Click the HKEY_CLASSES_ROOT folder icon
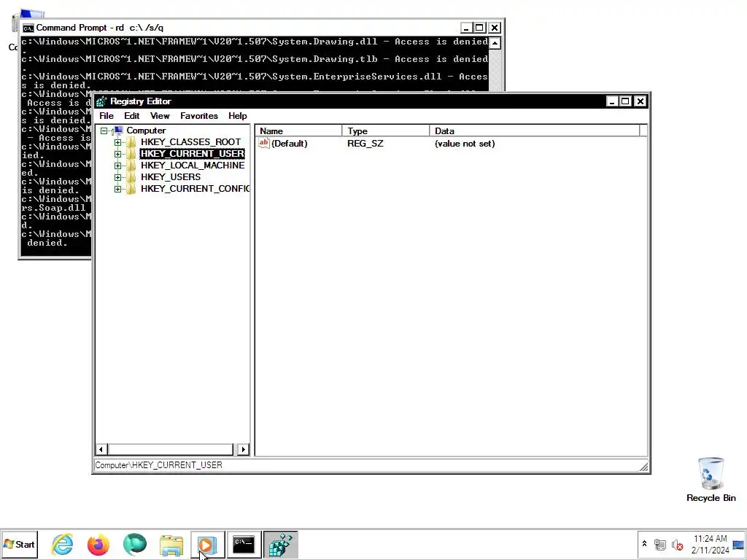This screenshot has height=560, width=747. point(131,142)
